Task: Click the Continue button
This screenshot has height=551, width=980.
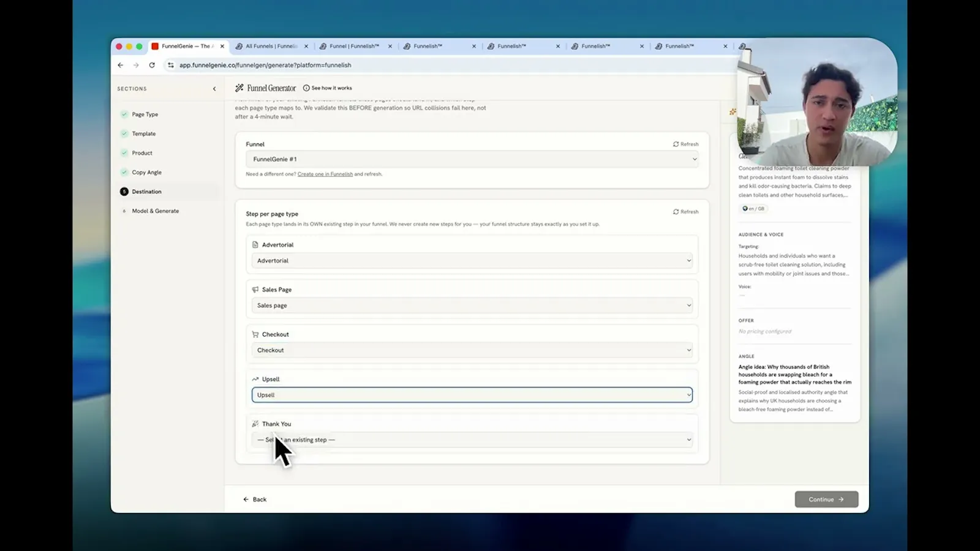Action: 826,500
